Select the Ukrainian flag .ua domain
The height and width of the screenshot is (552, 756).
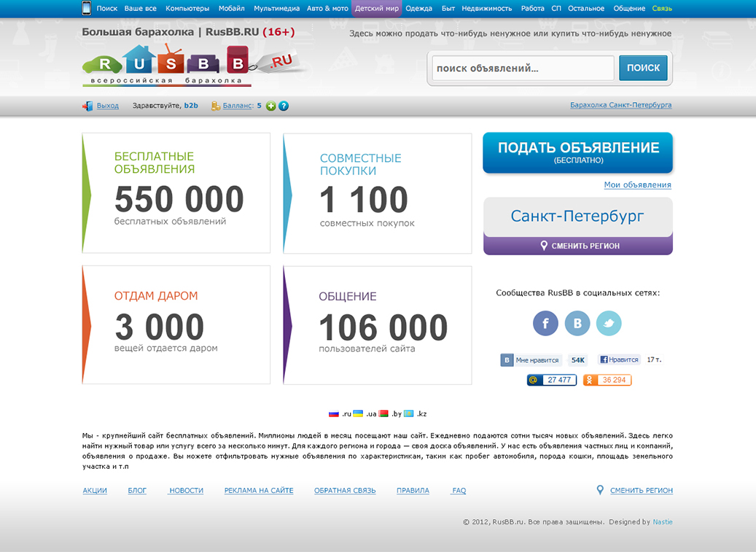365,413
